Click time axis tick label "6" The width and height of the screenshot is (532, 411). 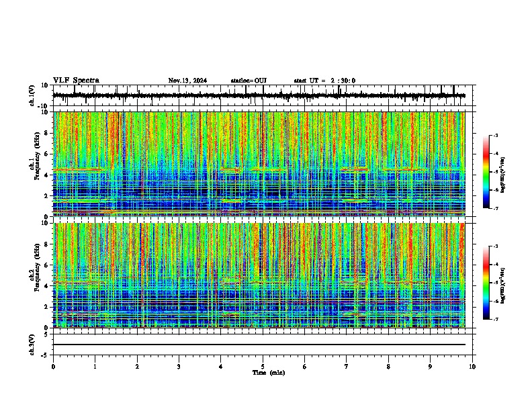(305, 367)
